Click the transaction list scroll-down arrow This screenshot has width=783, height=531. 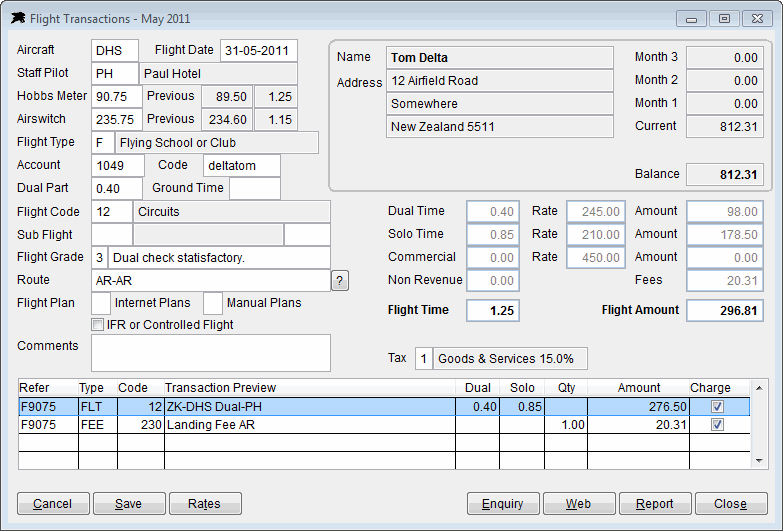point(759,461)
